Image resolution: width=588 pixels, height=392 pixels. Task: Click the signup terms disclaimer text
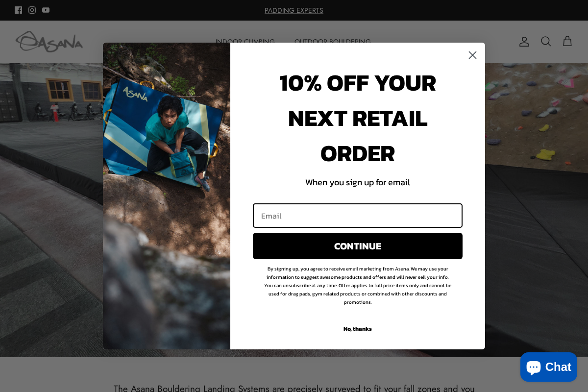(x=358, y=285)
